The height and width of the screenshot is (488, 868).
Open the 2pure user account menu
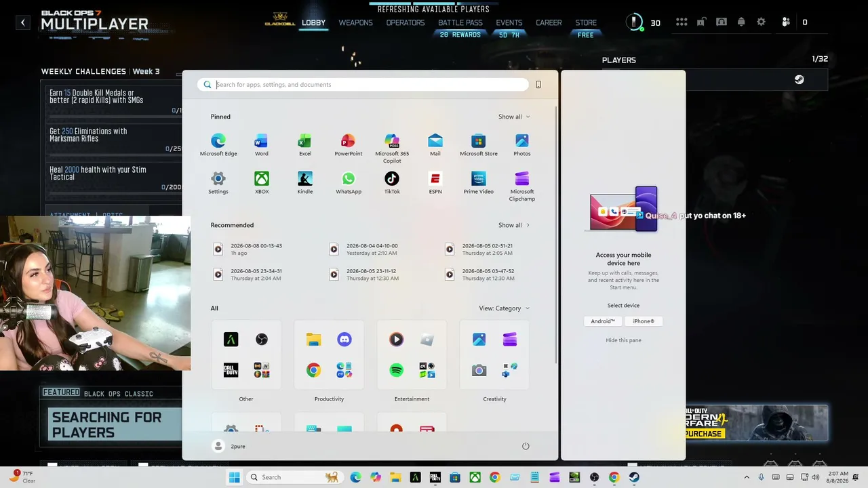click(x=229, y=446)
